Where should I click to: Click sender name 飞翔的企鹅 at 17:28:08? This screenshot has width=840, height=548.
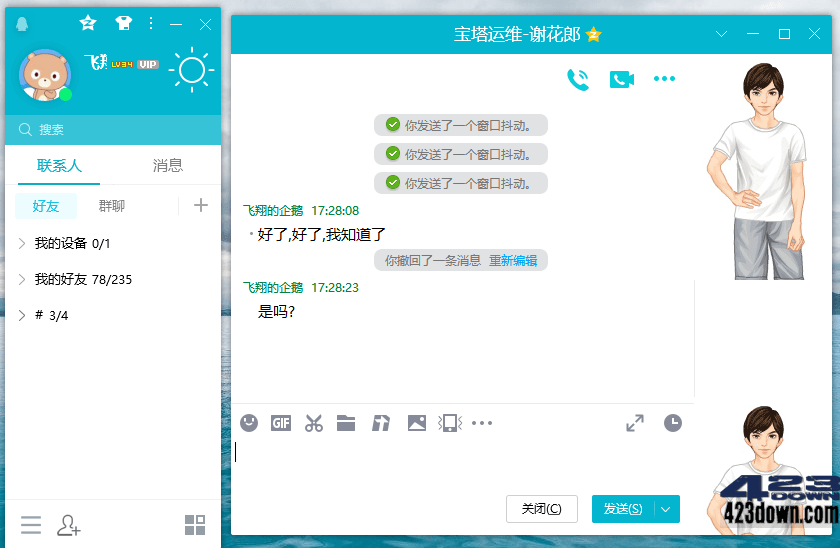coord(273,211)
